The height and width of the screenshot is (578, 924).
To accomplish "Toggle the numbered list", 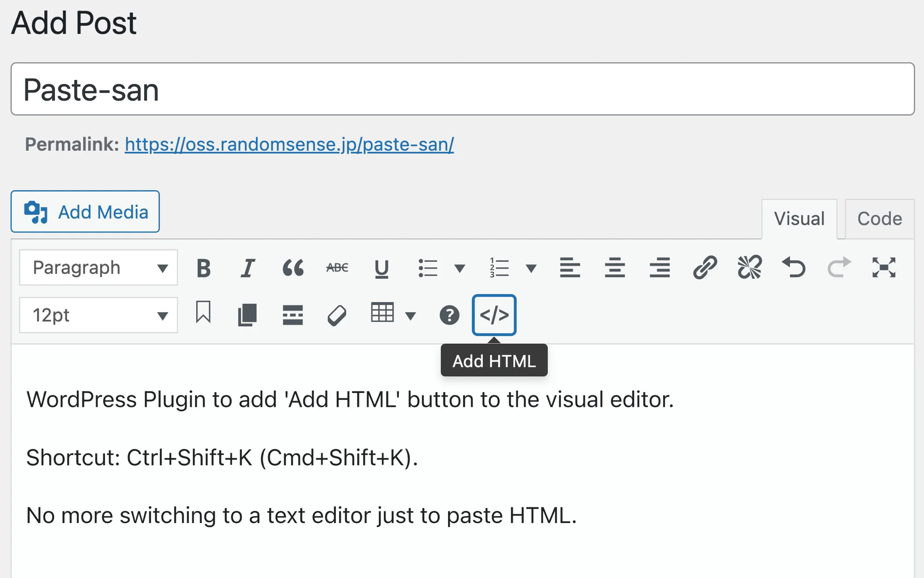I will pyautogui.click(x=498, y=267).
